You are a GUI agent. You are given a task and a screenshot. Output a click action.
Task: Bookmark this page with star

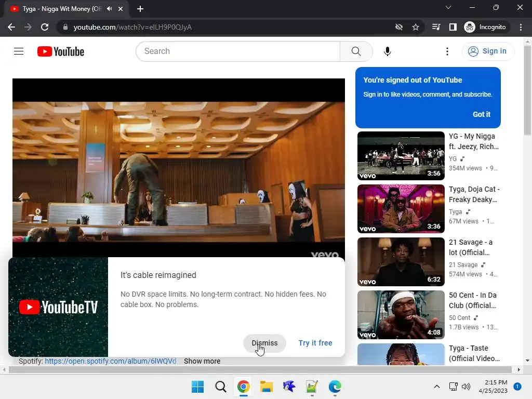click(x=416, y=27)
